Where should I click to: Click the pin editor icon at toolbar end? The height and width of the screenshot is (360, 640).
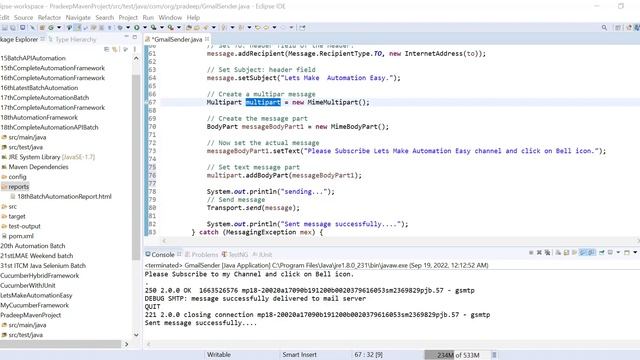coord(302,27)
